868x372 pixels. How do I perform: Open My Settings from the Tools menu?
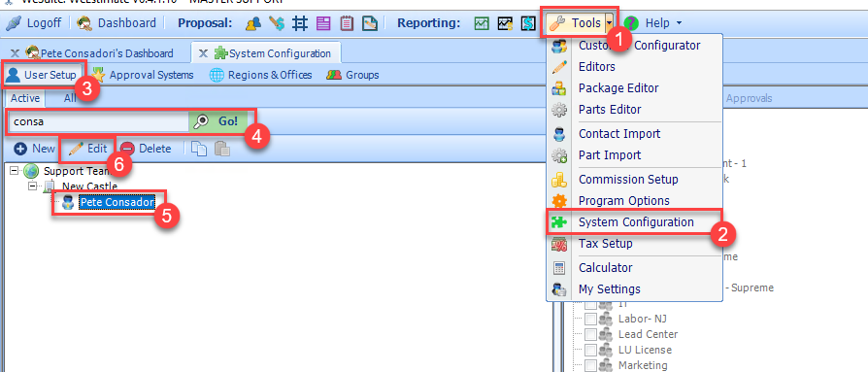[x=609, y=289]
